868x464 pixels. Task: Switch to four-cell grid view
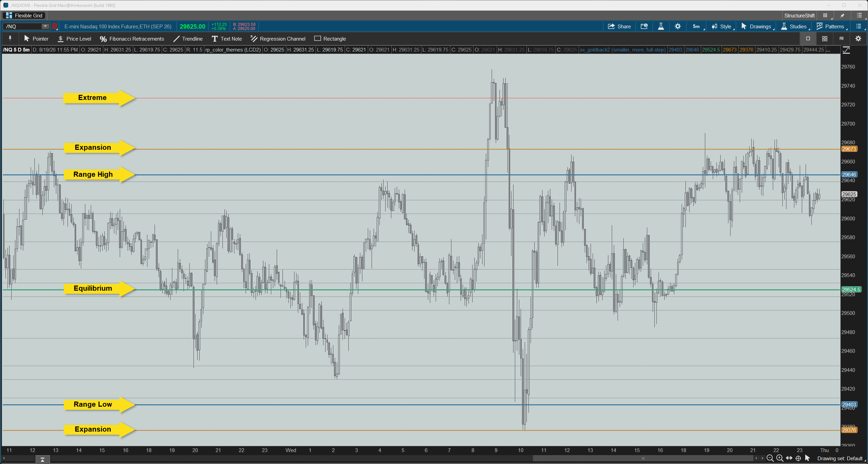click(825, 39)
